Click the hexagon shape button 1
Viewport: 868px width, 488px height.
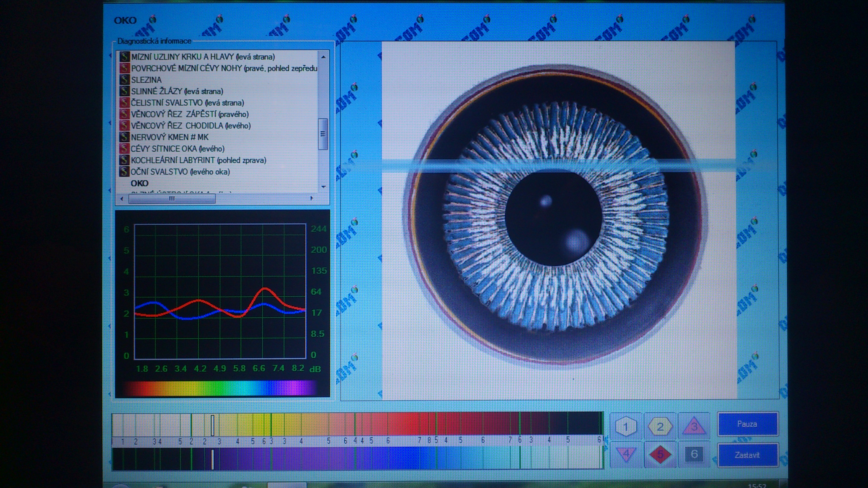[x=626, y=426]
